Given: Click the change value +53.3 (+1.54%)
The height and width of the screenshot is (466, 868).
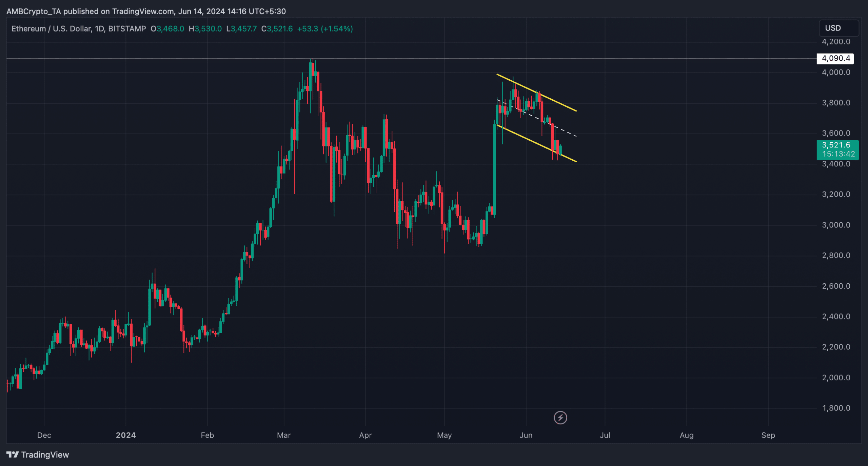Looking at the screenshot, I should tap(325, 29).
